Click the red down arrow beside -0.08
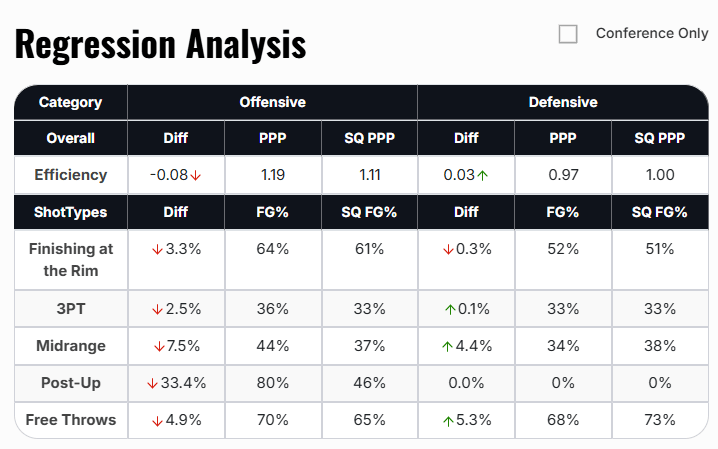The height and width of the screenshot is (449, 718). [x=196, y=175]
